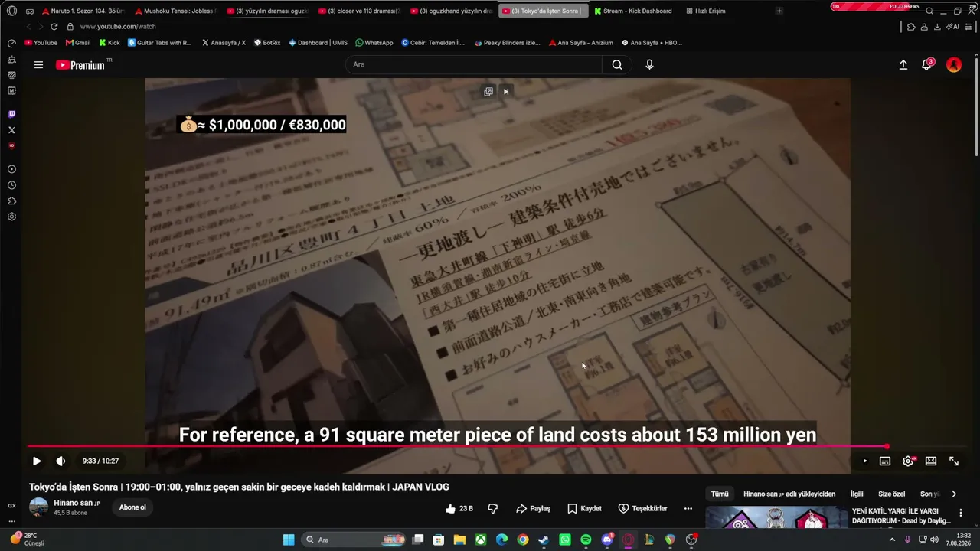This screenshot has height=551, width=980.
Task: Open miniplayer from top overlay icon
Action: tap(488, 92)
